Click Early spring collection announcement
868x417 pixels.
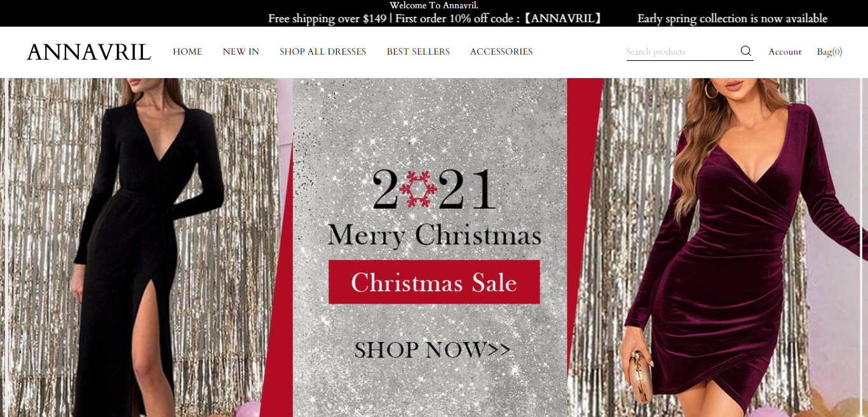[732, 18]
